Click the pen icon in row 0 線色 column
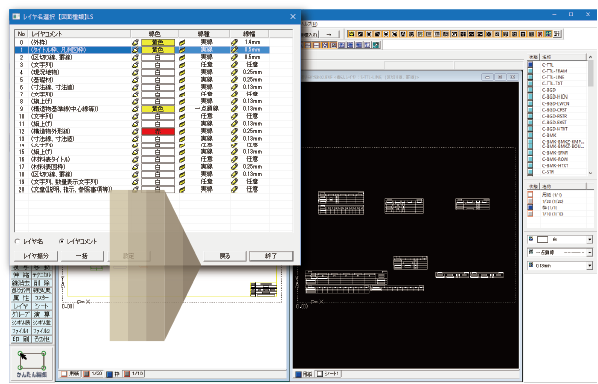Viewport: 598px width, 384px height. [x=135, y=42]
